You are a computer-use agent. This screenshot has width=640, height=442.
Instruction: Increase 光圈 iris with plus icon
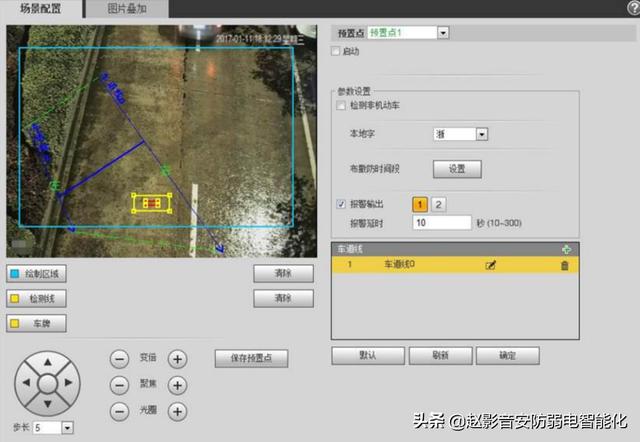(x=178, y=411)
